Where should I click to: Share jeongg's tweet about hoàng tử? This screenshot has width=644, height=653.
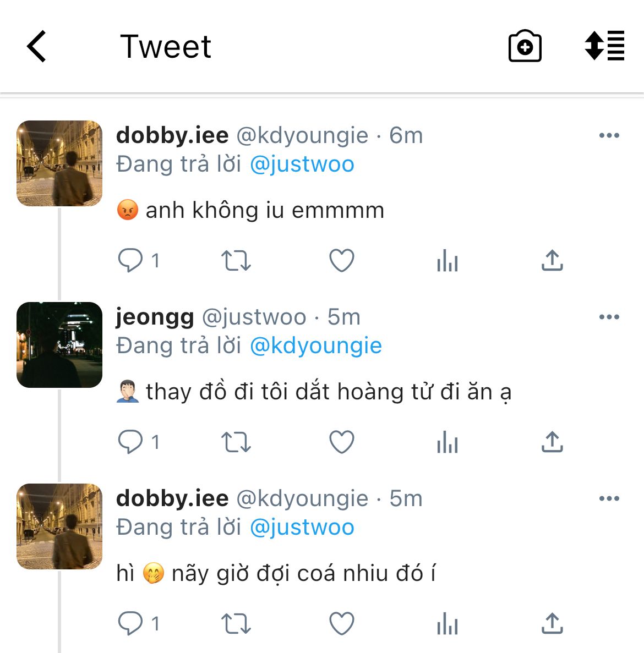coord(552,442)
